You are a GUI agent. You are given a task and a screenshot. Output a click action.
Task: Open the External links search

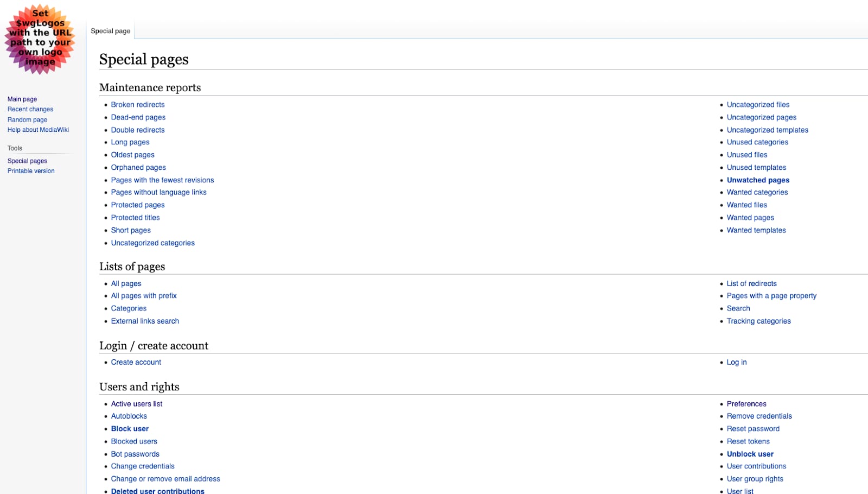pyautogui.click(x=145, y=321)
